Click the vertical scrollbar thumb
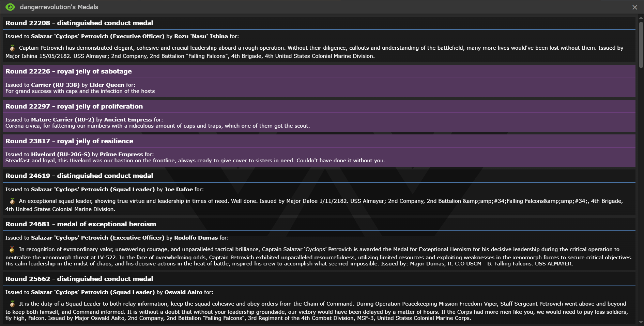The height and width of the screenshot is (326, 644). tap(641, 44)
